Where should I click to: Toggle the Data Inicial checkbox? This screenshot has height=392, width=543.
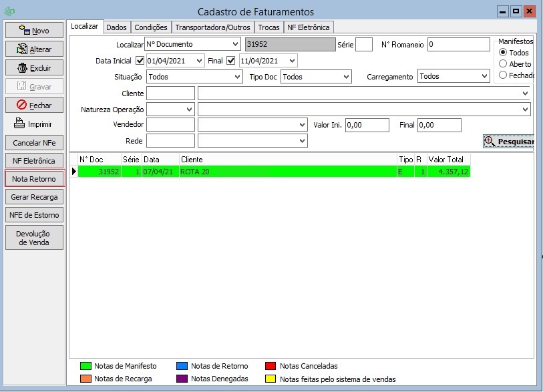point(140,61)
